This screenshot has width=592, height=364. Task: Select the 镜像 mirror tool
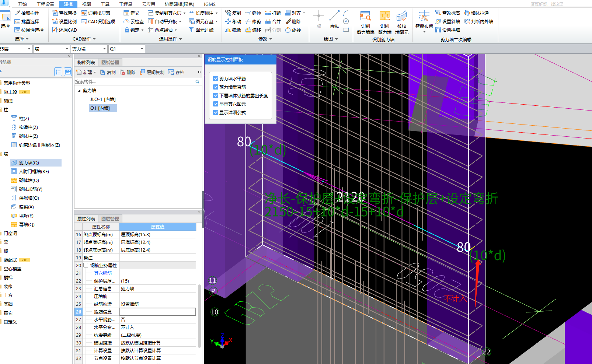pyautogui.click(x=233, y=30)
